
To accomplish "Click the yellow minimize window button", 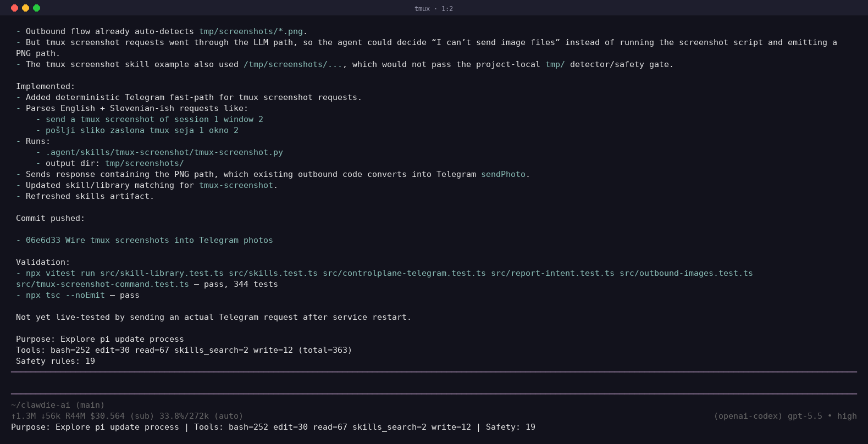I will [x=25, y=8].
